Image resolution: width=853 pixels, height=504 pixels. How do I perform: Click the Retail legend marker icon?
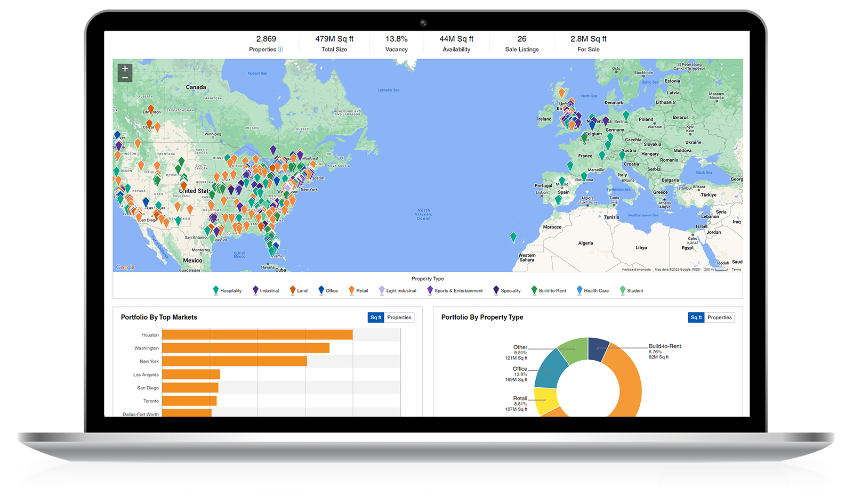[x=351, y=290]
